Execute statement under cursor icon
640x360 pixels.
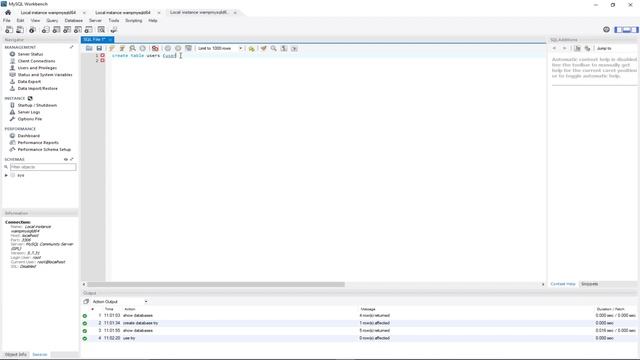[x=122, y=48]
